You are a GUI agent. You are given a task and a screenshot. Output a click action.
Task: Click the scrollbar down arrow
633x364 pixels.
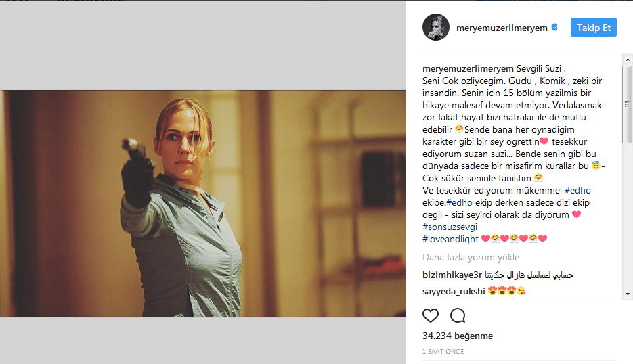click(628, 294)
